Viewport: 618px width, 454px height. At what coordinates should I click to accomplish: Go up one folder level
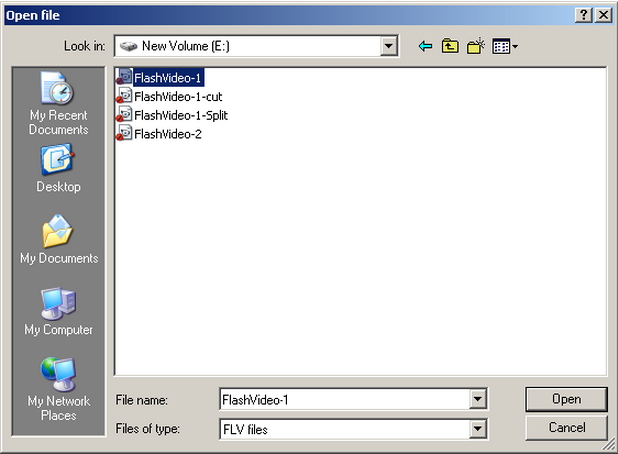click(x=450, y=46)
